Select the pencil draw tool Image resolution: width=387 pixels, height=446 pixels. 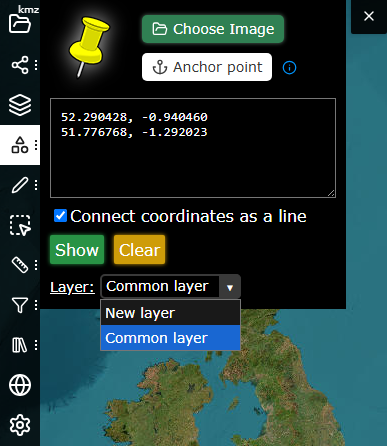(x=20, y=185)
